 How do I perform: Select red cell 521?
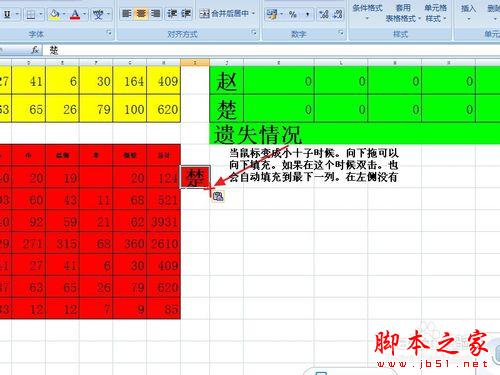(x=164, y=199)
